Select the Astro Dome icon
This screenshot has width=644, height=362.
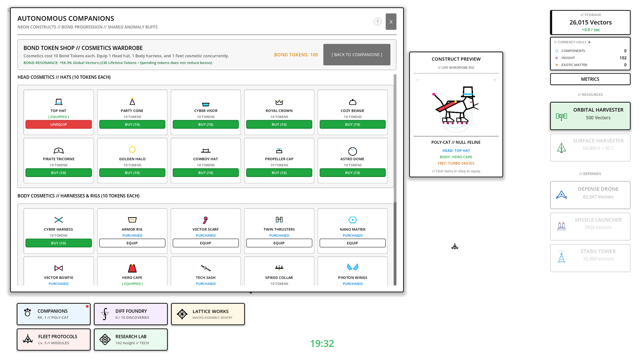353,151
